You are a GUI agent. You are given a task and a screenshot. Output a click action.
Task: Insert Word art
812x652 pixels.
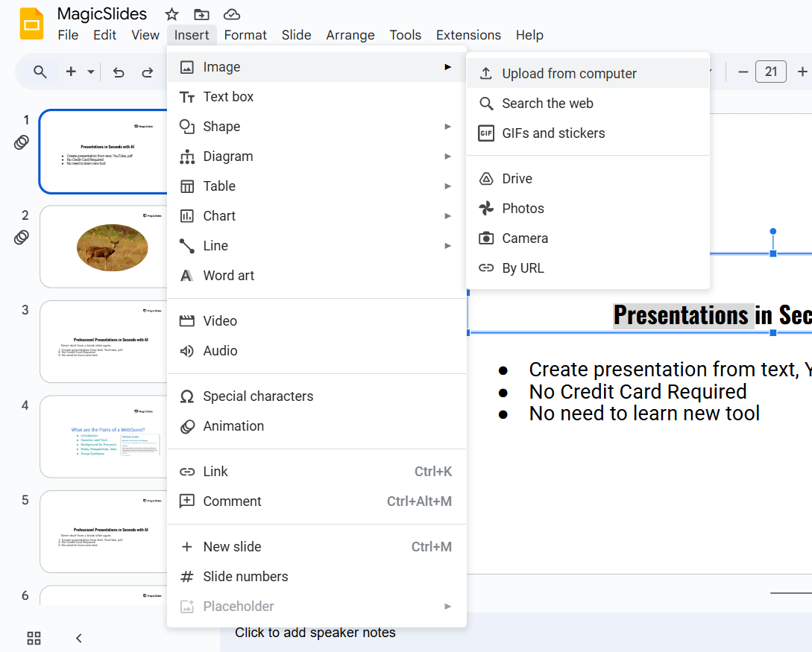[317, 276]
